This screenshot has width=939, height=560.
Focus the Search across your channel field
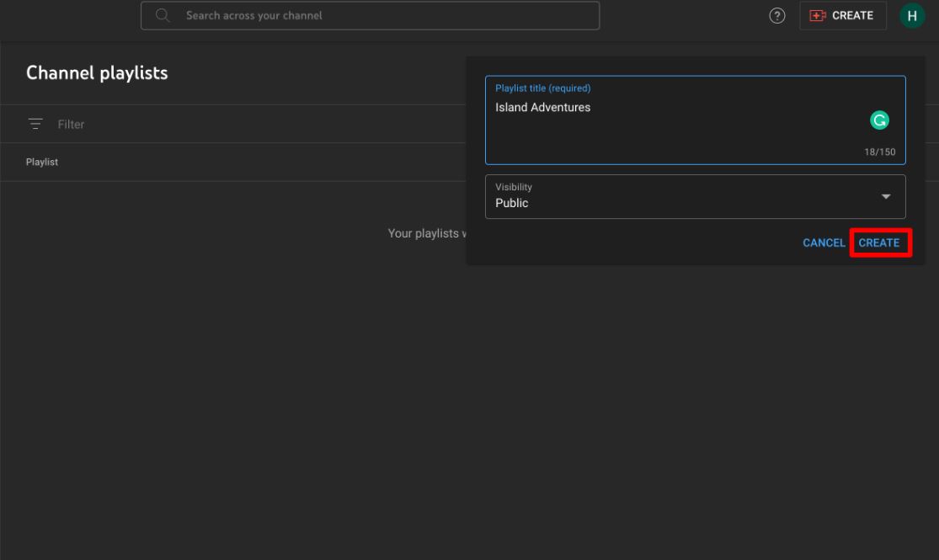370,15
